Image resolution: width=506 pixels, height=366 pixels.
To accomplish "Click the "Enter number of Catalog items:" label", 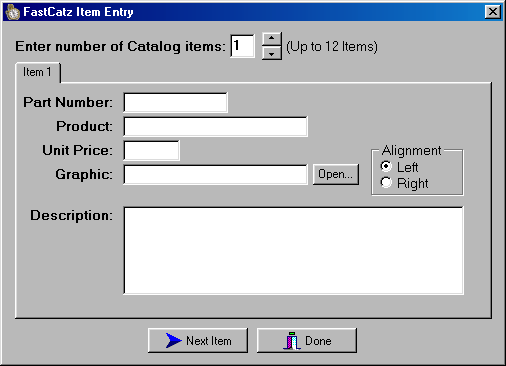I will coord(121,46).
